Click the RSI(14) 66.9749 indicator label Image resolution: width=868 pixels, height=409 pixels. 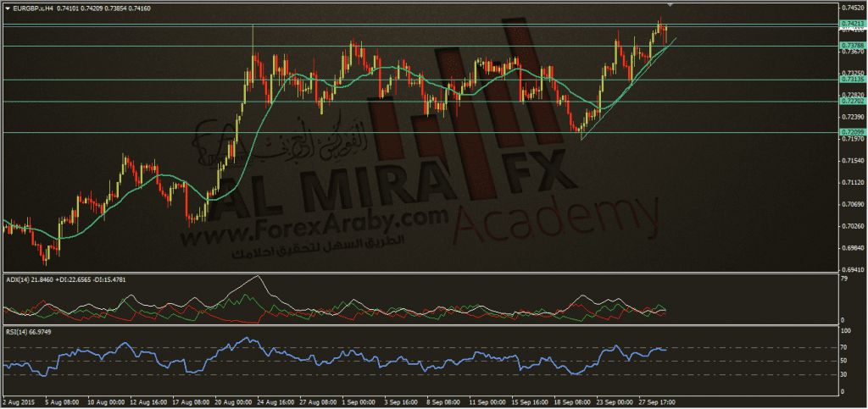28,332
